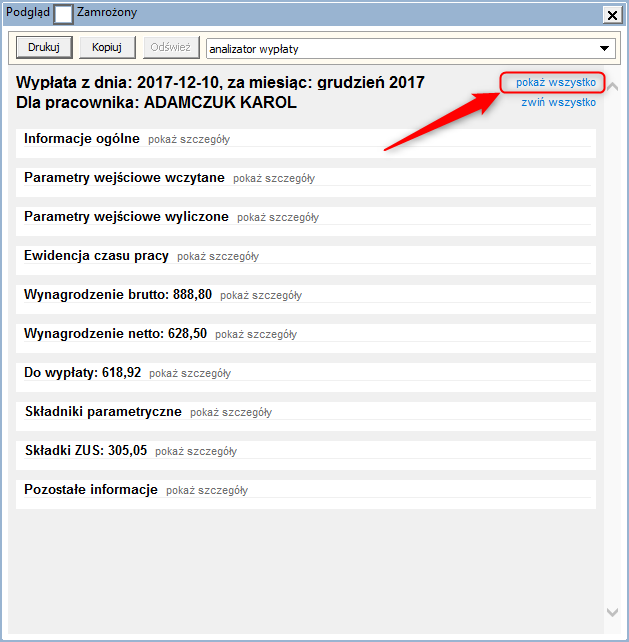Close the Podgląd window
The image size is (629, 642).
[x=612, y=15]
